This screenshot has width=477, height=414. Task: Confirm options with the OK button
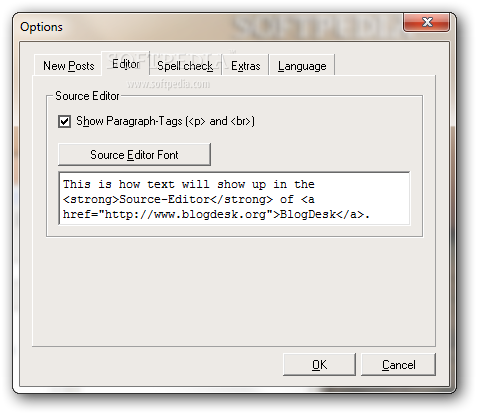click(x=319, y=364)
